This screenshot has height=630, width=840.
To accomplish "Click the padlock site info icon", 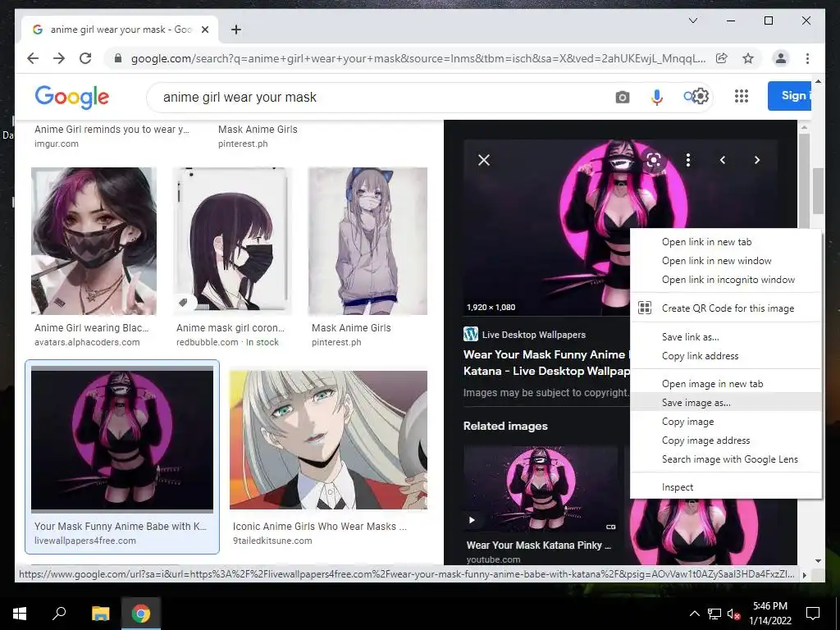I will click(x=118, y=58).
